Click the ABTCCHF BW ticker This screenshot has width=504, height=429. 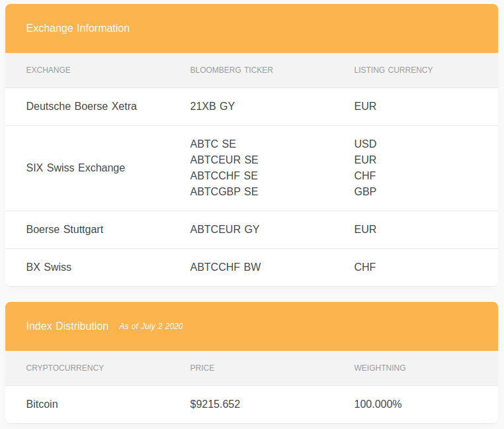(x=226, y=267)
